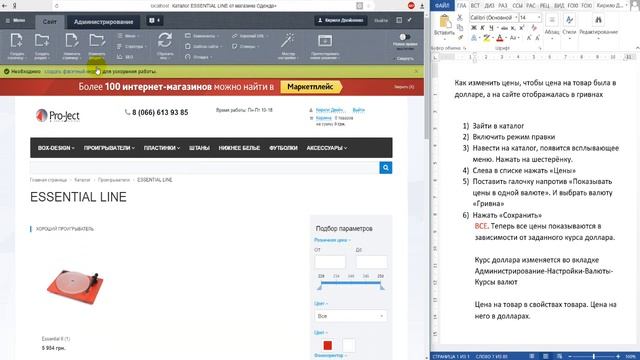
Task: Apply italic with the К button in Word
Action: 482,28
